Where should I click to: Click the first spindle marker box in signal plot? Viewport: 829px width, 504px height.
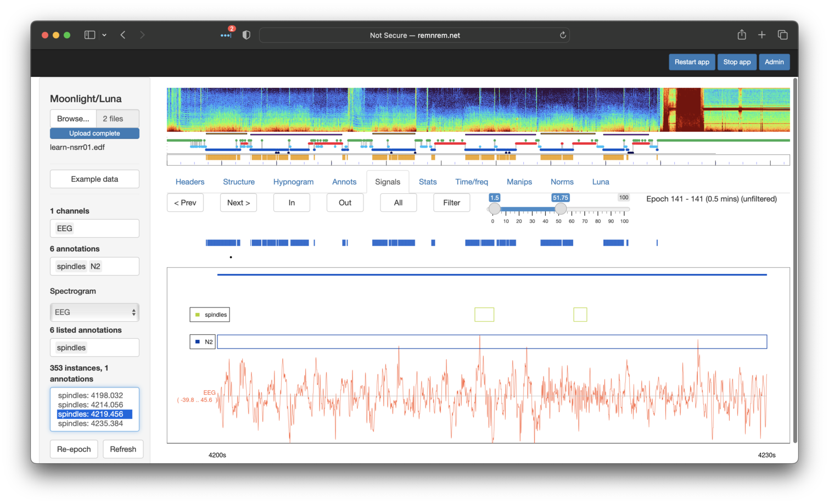(x=484, y=315)
